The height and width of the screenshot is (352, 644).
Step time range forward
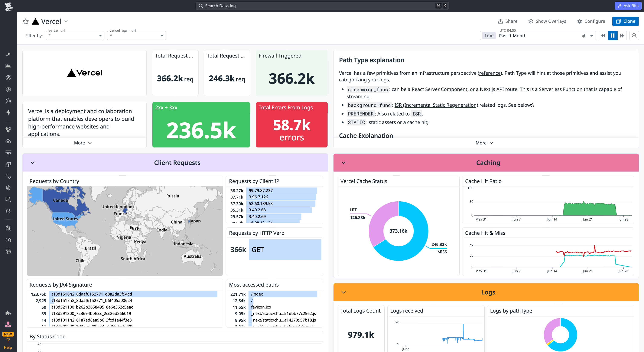(x=622, y=36)
